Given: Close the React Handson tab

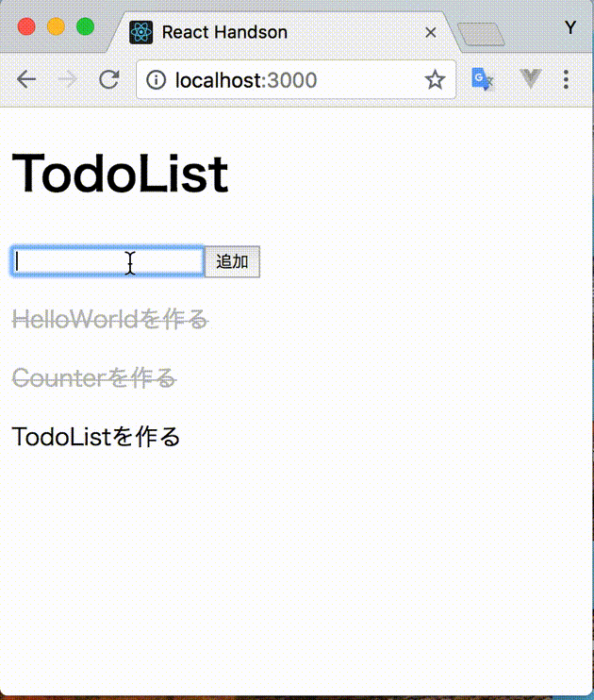Looking at the screenshot, I should click(x=431, y=33).
